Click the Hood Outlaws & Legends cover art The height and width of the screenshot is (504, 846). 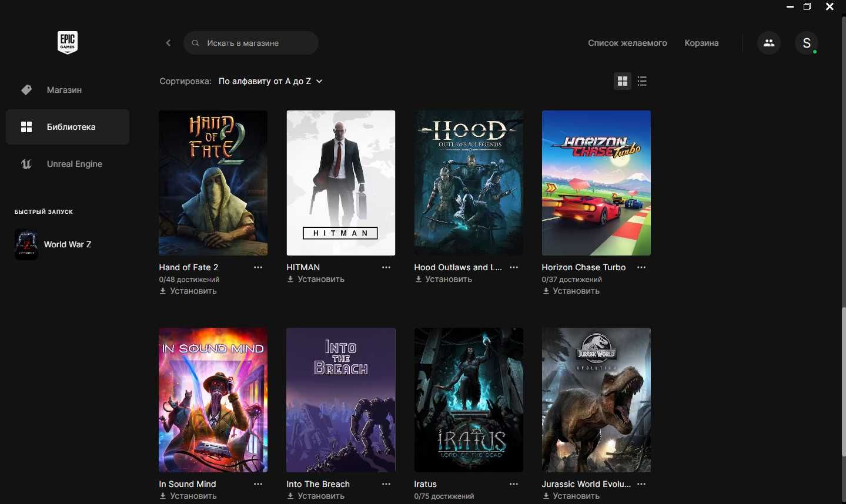tap(469, 183)
